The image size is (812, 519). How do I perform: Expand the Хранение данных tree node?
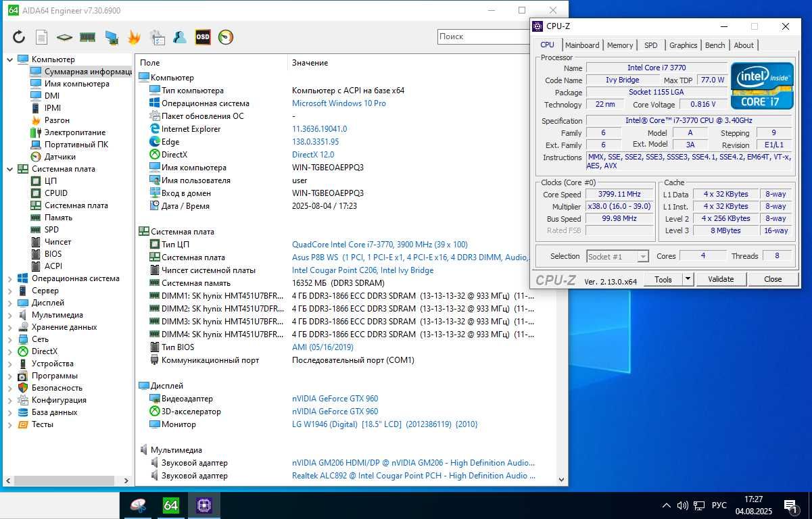point(10,327)
